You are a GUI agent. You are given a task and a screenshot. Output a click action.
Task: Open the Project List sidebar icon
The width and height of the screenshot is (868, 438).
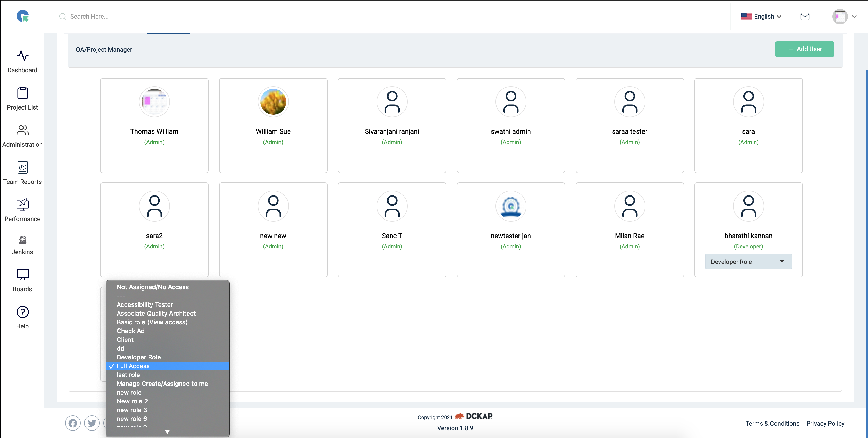pyautogui.click(x=22, y=93)
